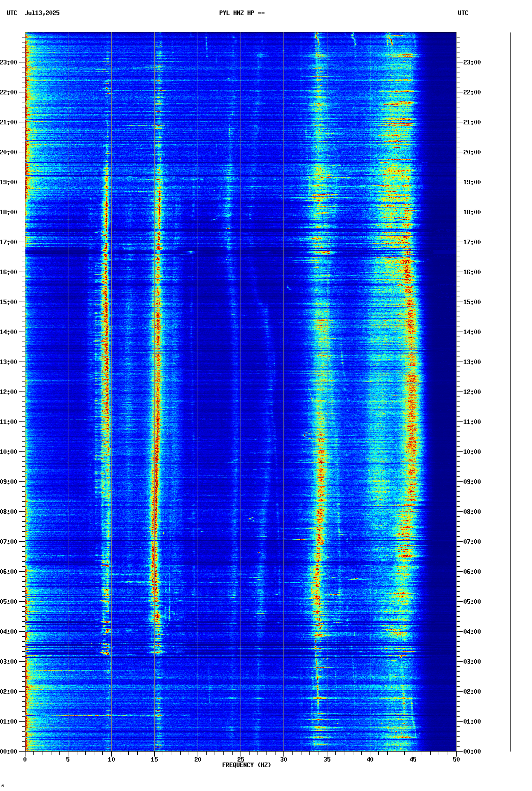This screenshot has height=791, width=532.
Task: Click the right-axis 21:00 time label
Action: pyautogui.click(x=472, y=122)
